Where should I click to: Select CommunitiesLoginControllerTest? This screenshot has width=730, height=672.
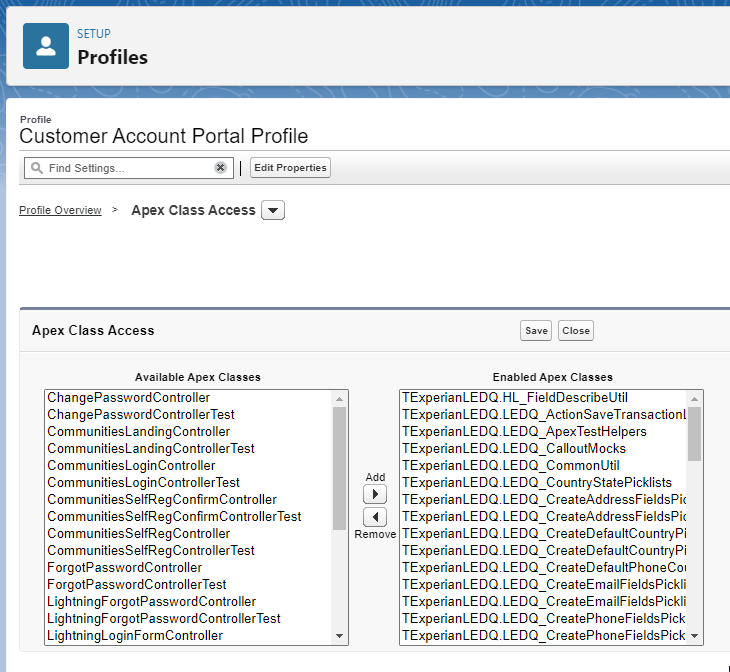[189, 482]
